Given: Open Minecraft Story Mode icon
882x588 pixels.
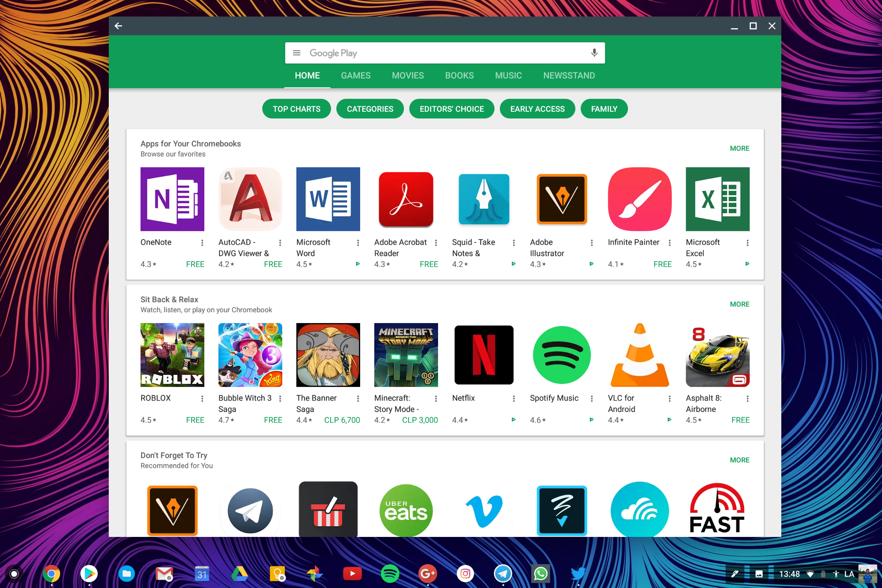Looking at the screenshot, I should click(406, 355).
